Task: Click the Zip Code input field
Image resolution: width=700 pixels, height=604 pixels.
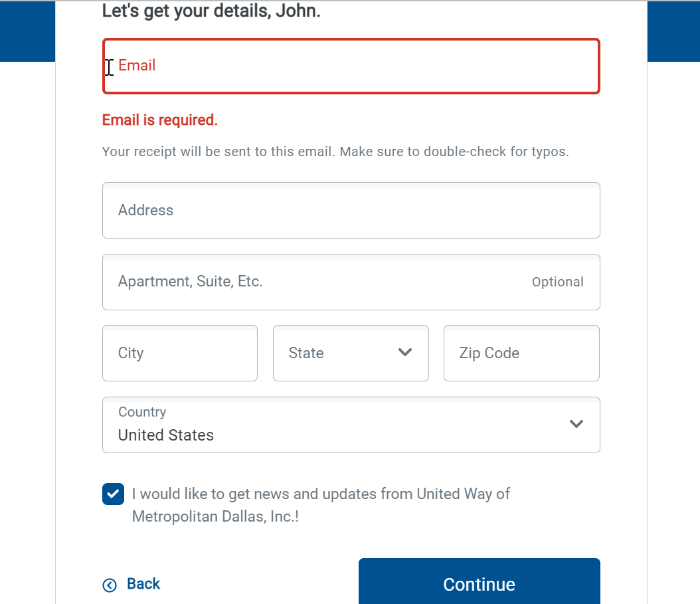Action: coord(521,353)
